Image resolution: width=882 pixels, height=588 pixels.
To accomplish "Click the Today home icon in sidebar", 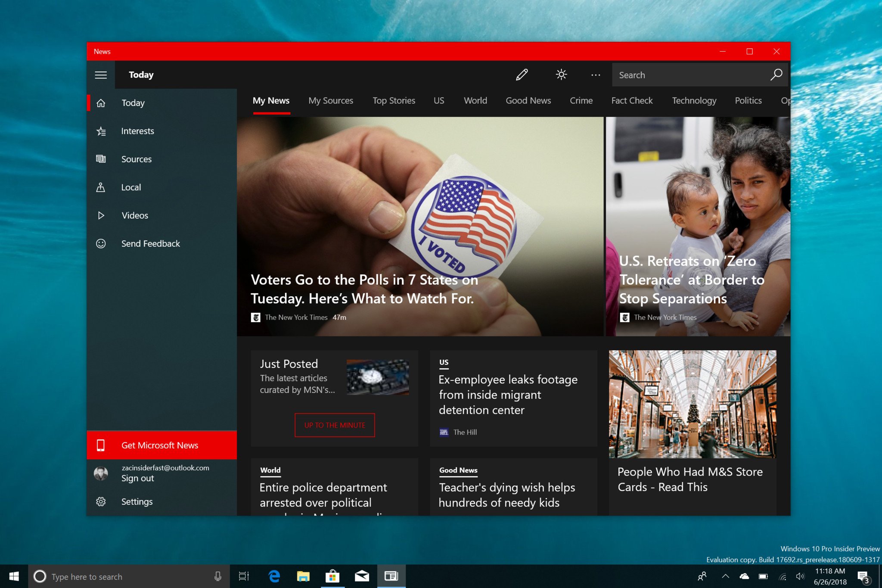I will tap(101, 103).
